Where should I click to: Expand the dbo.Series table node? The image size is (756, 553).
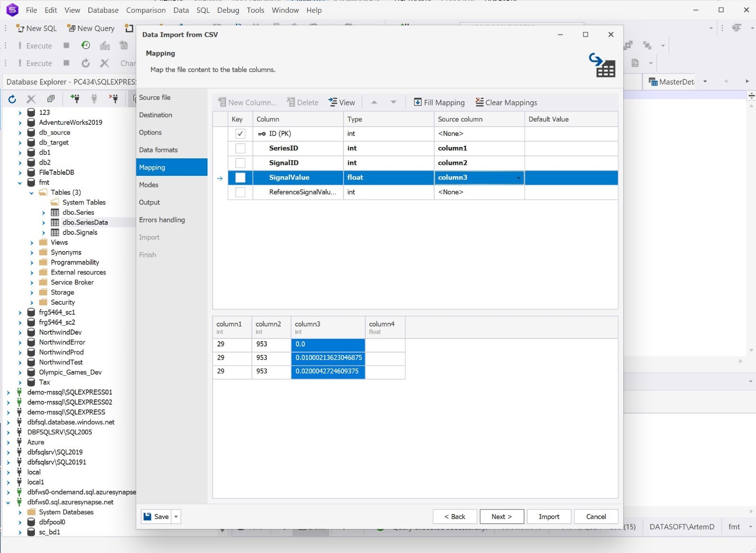43,213
